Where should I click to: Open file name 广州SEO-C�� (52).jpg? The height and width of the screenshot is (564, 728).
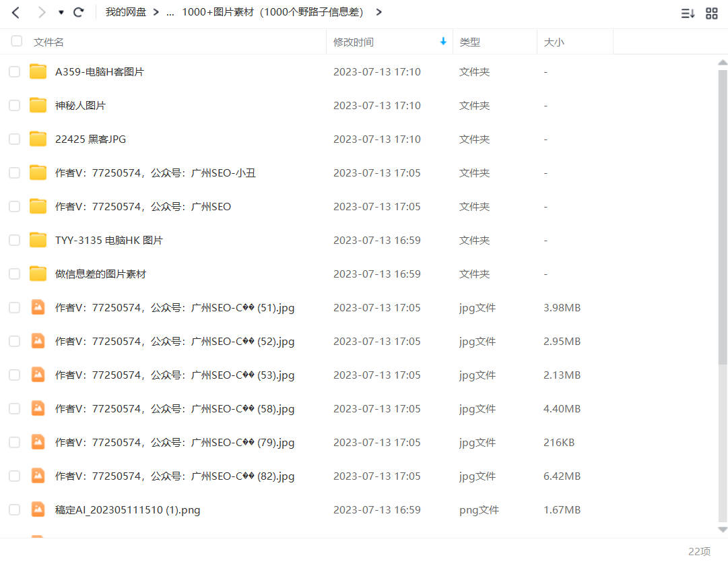pyautogui.click(x=174, y=342)
